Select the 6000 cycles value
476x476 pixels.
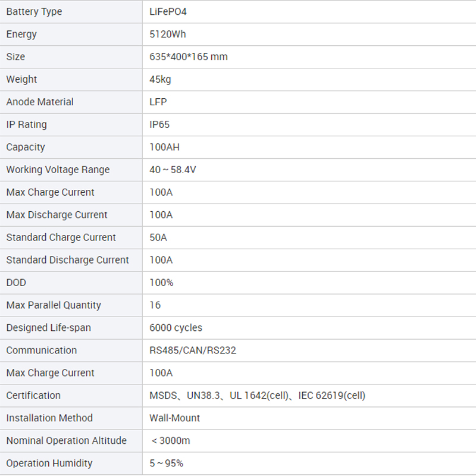pos(176,328)
